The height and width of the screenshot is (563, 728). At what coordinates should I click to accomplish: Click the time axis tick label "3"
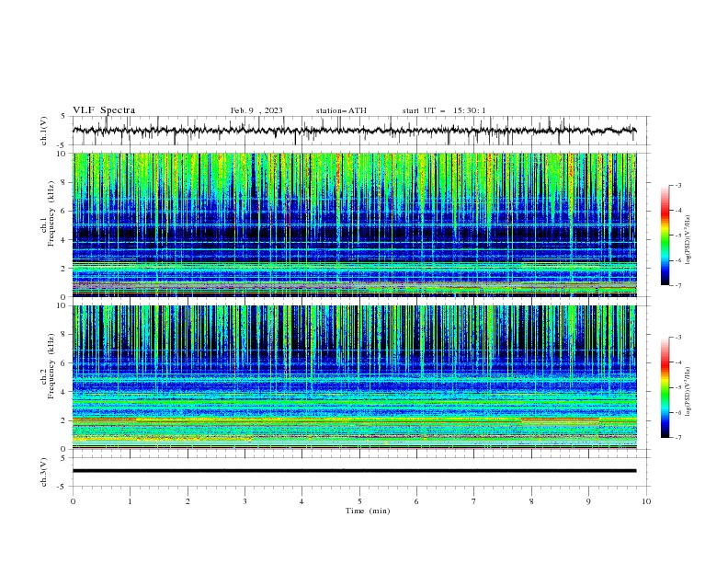point(245,501)
